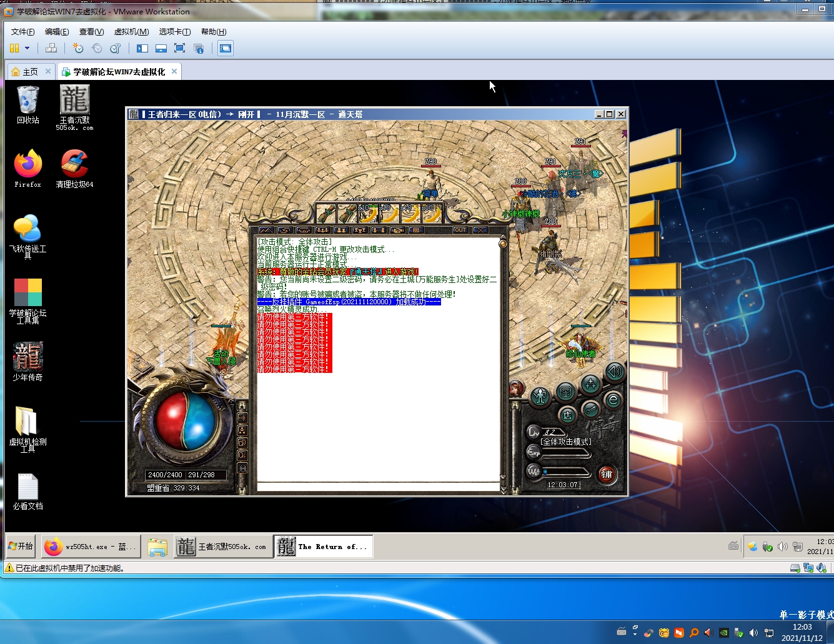834x644 pixels.
Task: Click the handshake trade icon above chat
Action: [x=397, y=230]
